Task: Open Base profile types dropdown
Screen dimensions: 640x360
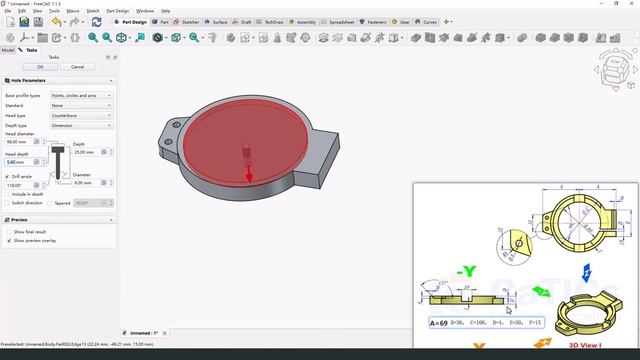Action: point(81,96)
